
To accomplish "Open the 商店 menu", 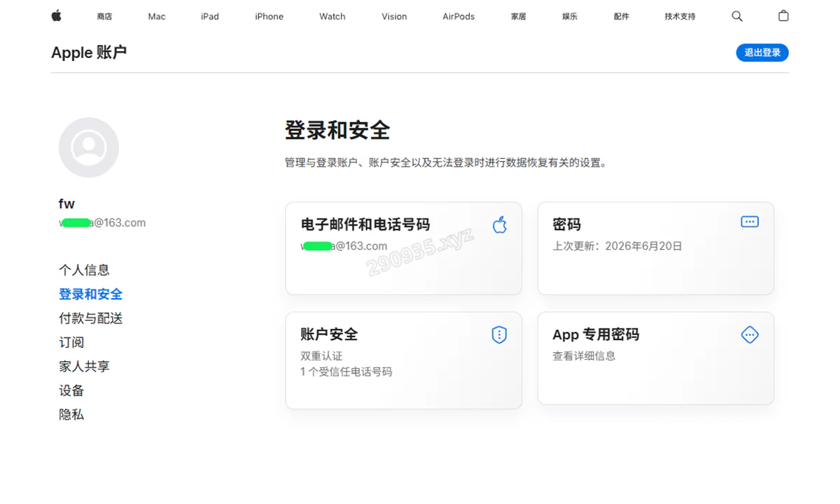I will pos(104,16).
